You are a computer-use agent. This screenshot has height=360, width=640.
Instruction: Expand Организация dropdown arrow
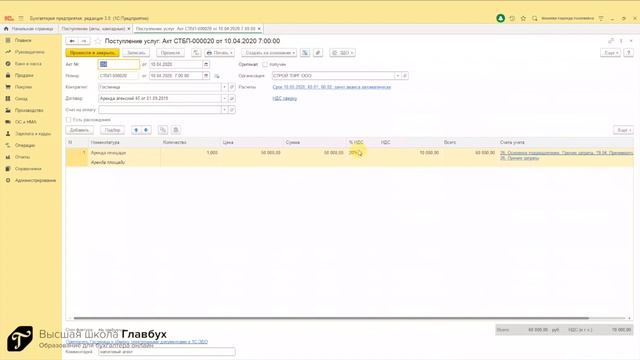point(397,76)
